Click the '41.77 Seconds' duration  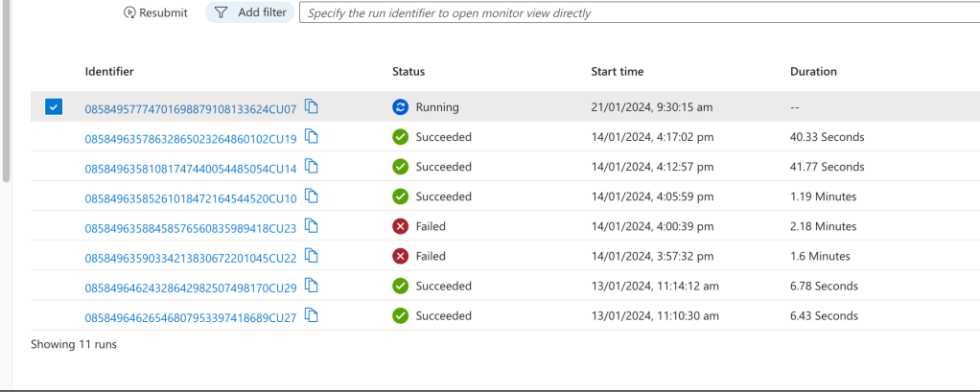coord(828,167)
